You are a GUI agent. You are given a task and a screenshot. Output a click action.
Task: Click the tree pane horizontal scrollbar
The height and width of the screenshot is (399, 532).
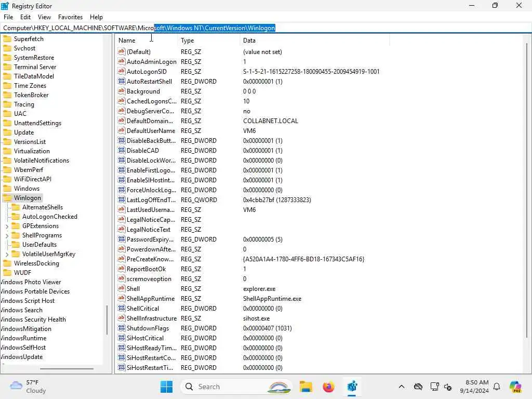coord(66,368)
